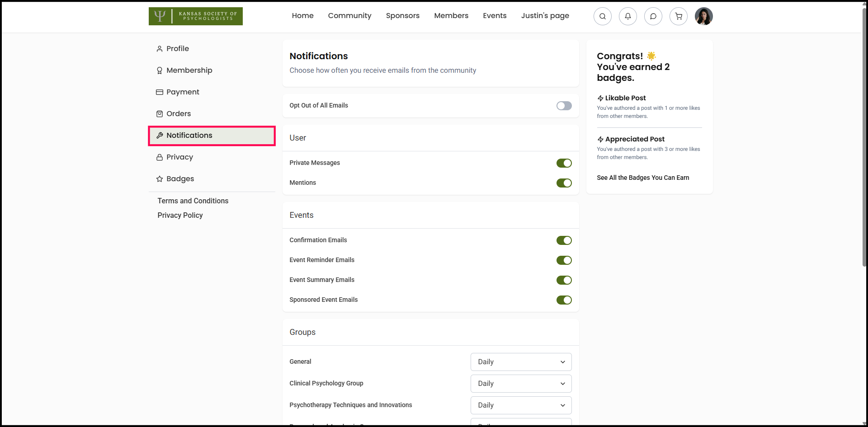Click the Payment card icon in sidebar
868x427 pixels.
160,92
